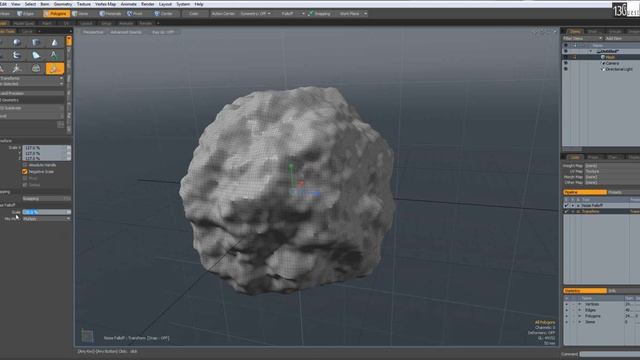Toggle visibility eye of the Mesh item

pyautogui.click(x=566, y=57)
